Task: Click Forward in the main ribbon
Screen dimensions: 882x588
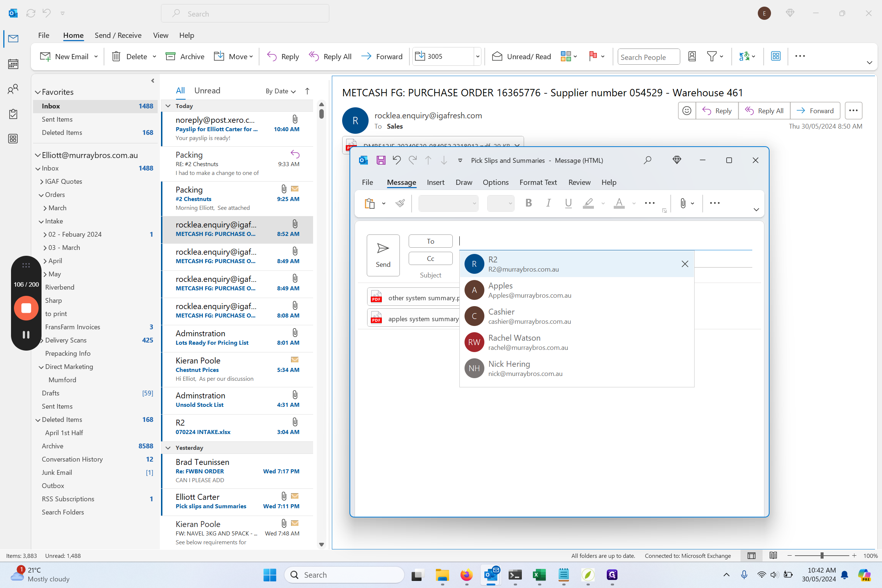Action: click(382, 56)
